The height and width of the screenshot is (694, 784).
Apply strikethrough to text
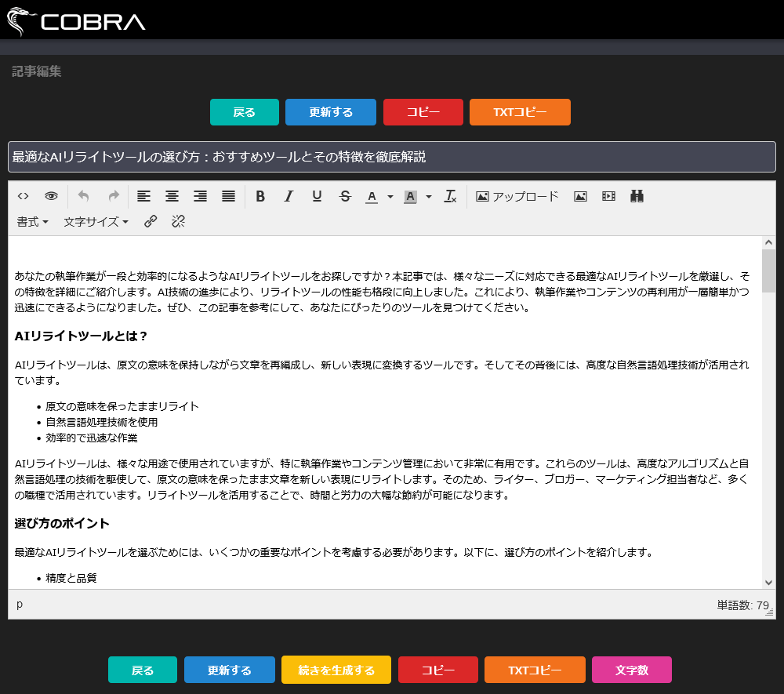pos(345,196)
